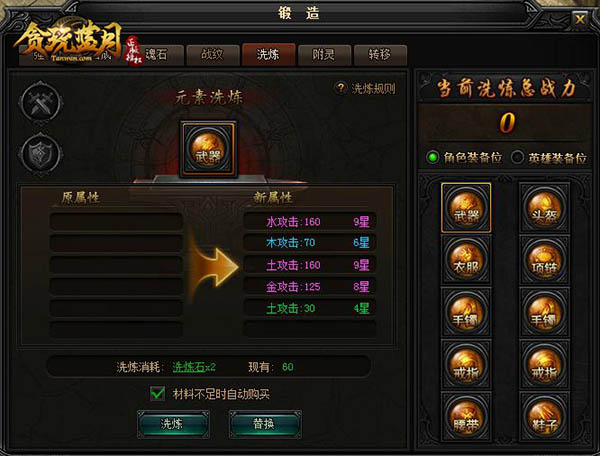Viewport: 600px width, 456px height.
Task: Click the 洗炼 button at bottom
Action: pyautogui.click(x=173, y=424)
